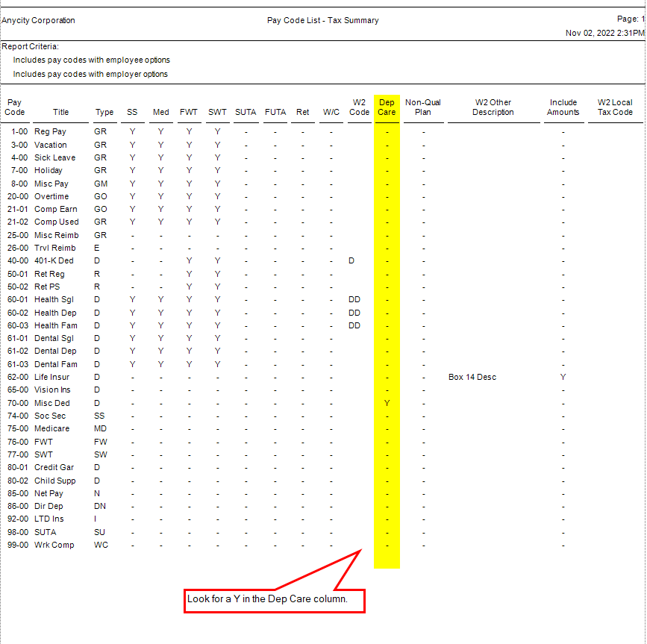The height and width of the screenshot is (644, 647).
Task: Click W2 code 'DD' for Health Sgl
Action: [x=354, y=299]
